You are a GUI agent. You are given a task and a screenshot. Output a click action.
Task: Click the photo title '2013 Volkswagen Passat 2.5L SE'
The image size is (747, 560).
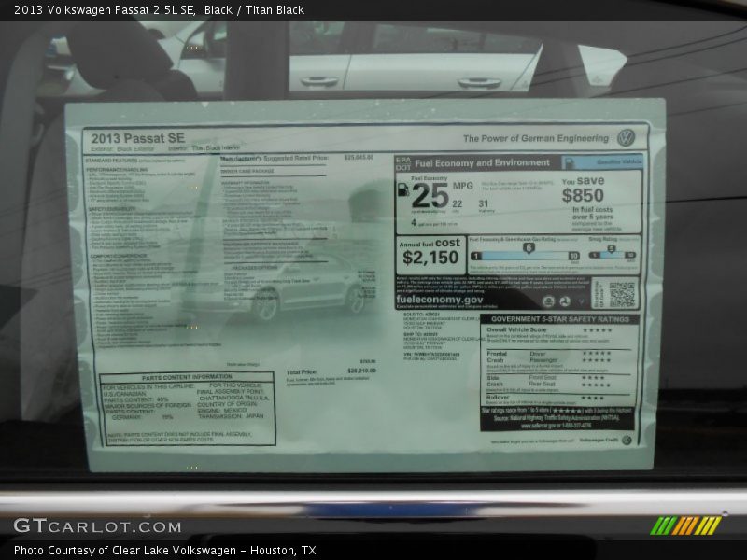point(105,9)
